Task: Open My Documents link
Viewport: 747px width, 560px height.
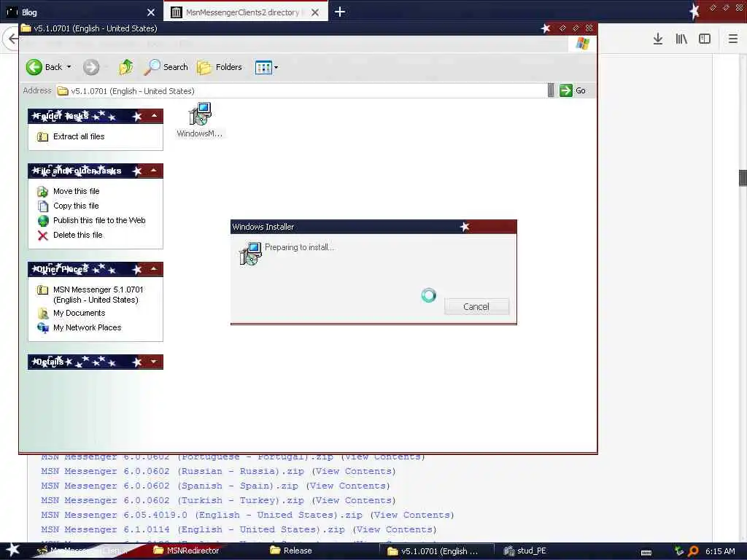Action: click(79, 314)
